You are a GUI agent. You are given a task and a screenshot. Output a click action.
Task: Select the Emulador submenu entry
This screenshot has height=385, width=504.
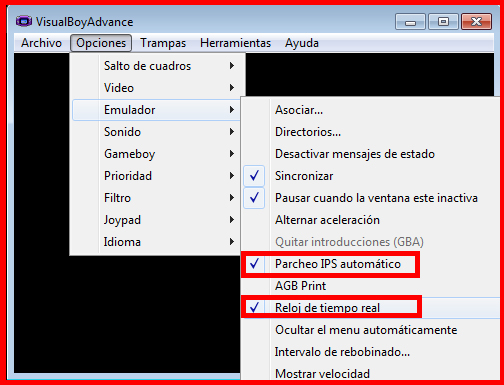(156, 110)
